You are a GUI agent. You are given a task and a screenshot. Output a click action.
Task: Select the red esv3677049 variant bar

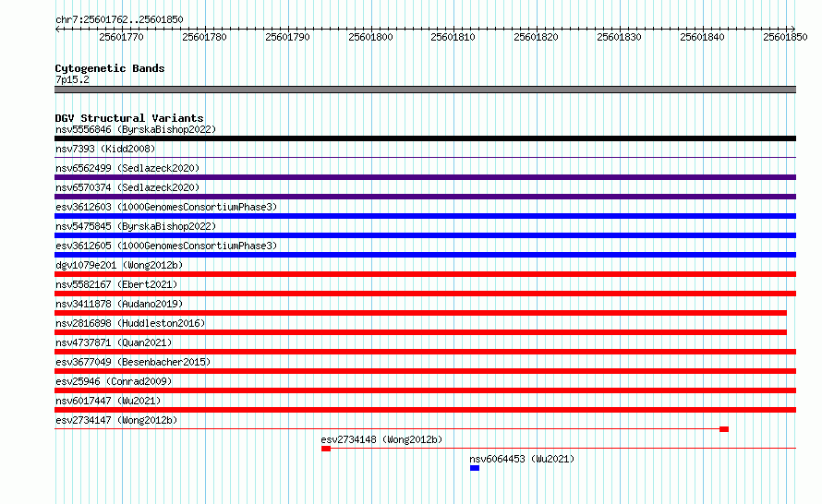tap(425, 371)
